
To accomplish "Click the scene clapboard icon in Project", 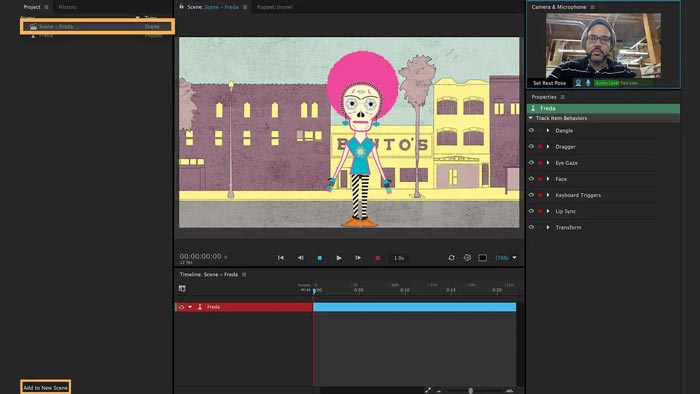I will point(33,26).
